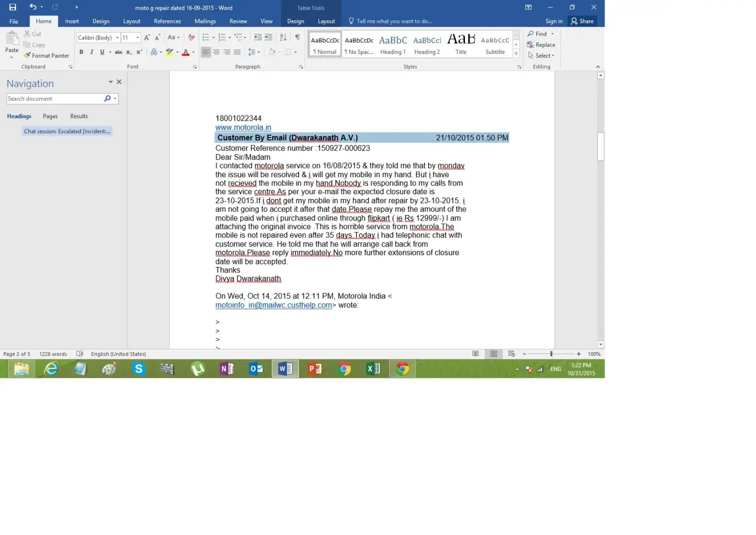The height and width of the screenshot is (535, 756).
Task: Toggle Italic formatting
Action: point(91,52)
